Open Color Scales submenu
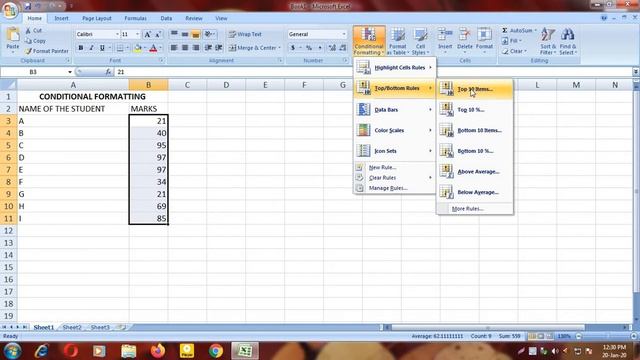The image size is (640, 360). 395,130
